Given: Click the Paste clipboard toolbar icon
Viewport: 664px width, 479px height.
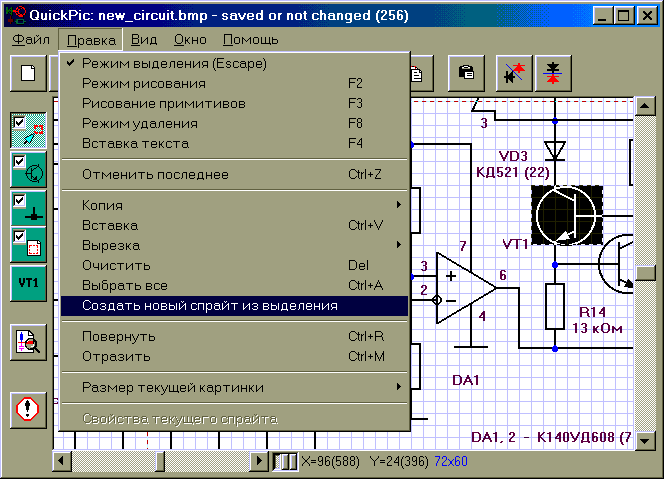Looking at the screenshot, I should [466, 74].
